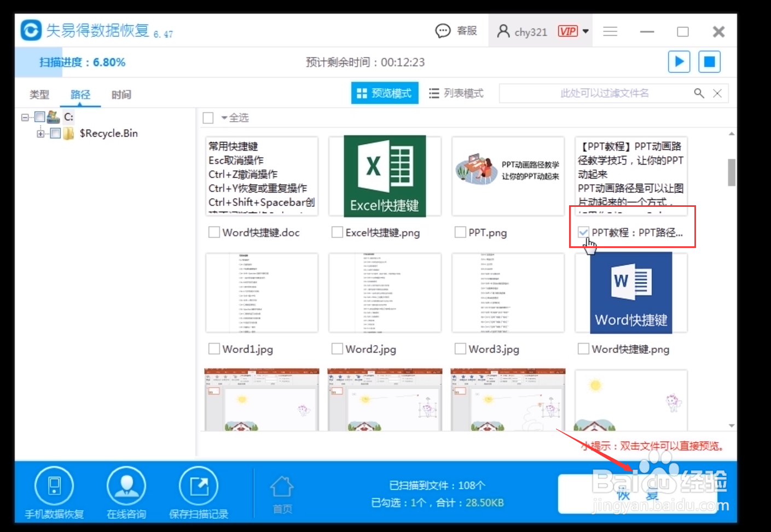Open phone data recovery icon
Image resolution: width=771 pixels, height=532 pixels.
tap(54, 485)
